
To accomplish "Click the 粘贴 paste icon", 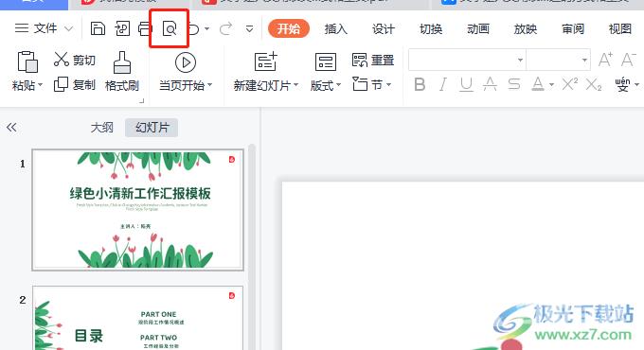I will click(x=27, y=61).
